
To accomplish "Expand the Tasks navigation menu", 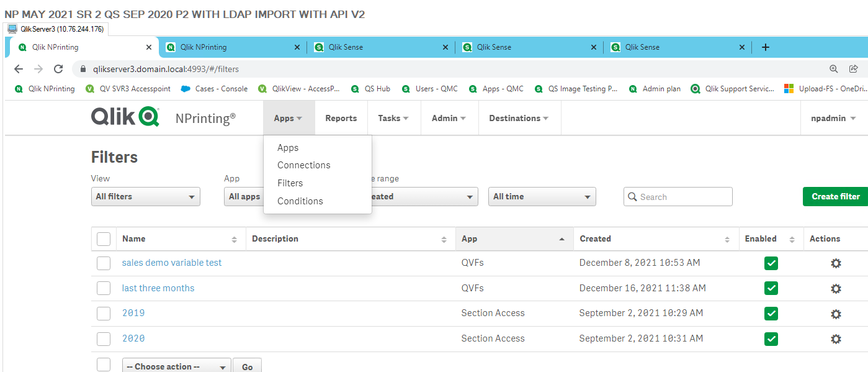I will pyautogui.click(x=393, y=118).
